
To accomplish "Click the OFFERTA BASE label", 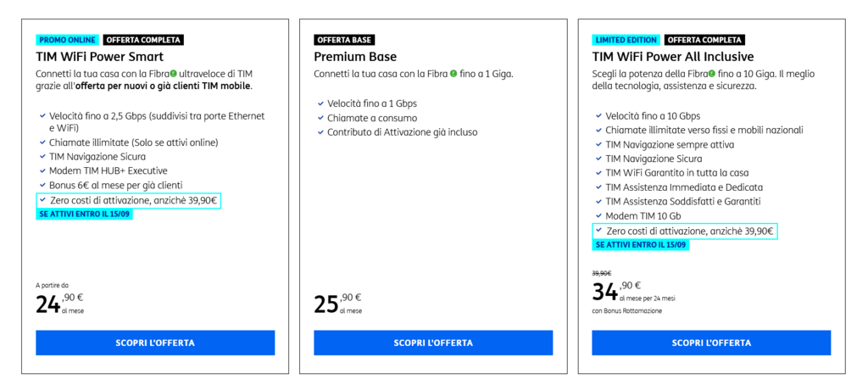I will pos(344,40).
